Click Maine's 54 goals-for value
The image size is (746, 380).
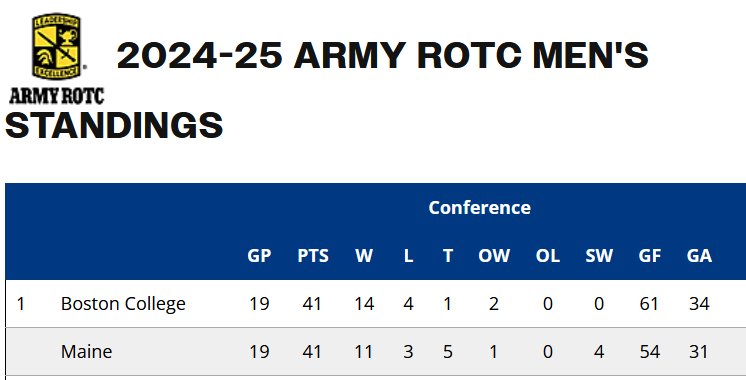point(649,351)
